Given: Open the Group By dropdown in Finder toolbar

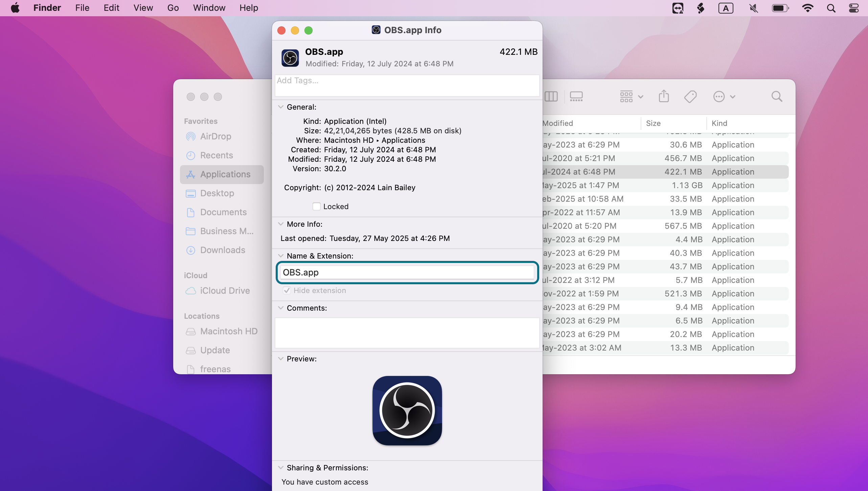Looking at the screenshot, I should 631,97.
